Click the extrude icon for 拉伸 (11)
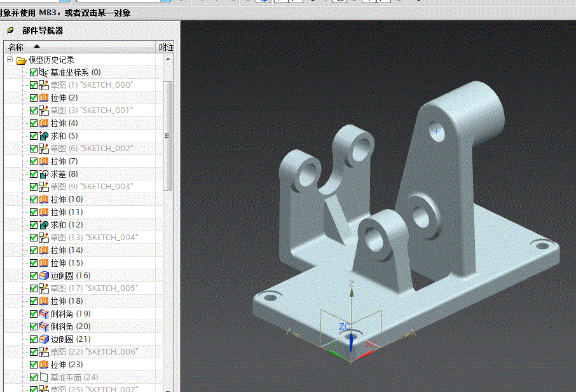Viewport: 576px width, 392px height. [x=44, y=212]
